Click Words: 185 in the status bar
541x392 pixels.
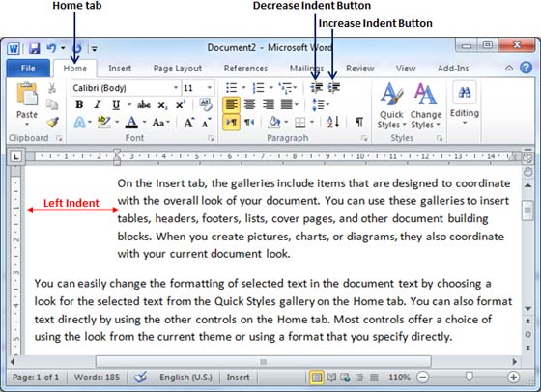[x=97, y=378]
